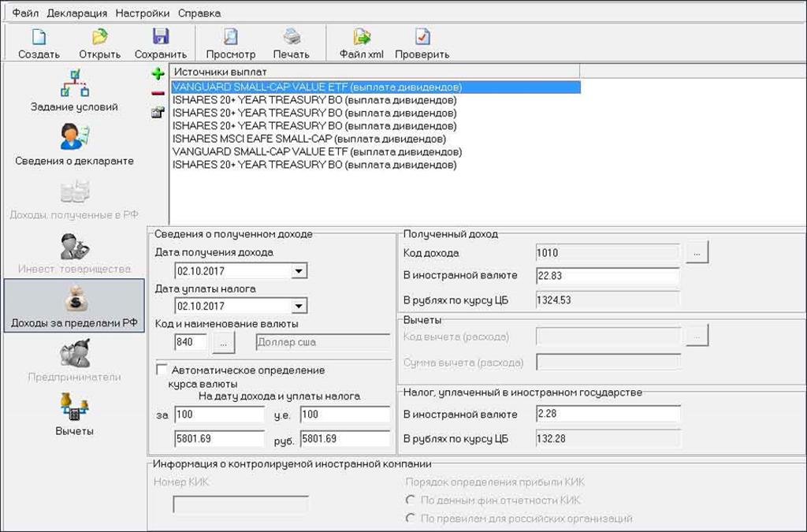This screenshot has height=532, width=807.
Task: Go to the Задание условий section
Action: coord(75,91)
